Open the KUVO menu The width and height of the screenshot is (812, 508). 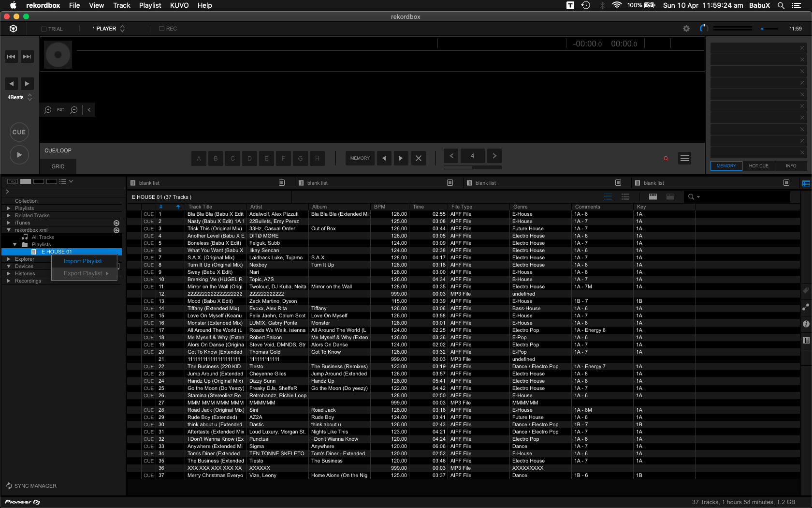pos(179,5)
